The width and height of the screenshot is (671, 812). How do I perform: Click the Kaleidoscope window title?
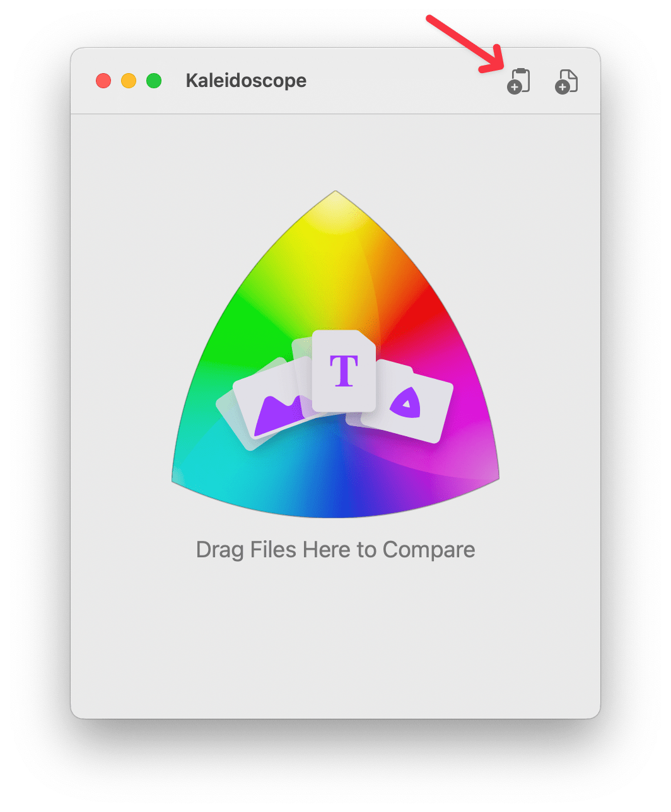tap(246, 81)
